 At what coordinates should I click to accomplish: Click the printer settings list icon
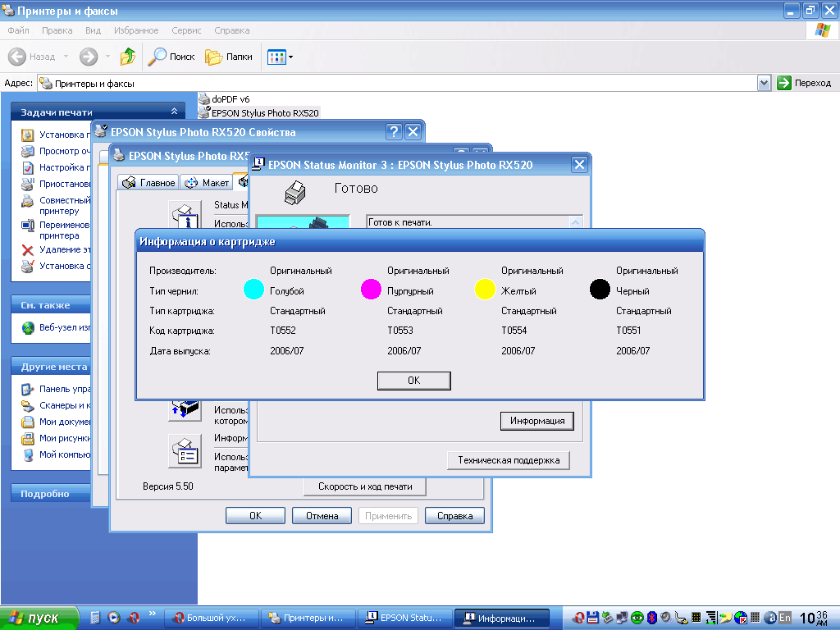point(185,450)
